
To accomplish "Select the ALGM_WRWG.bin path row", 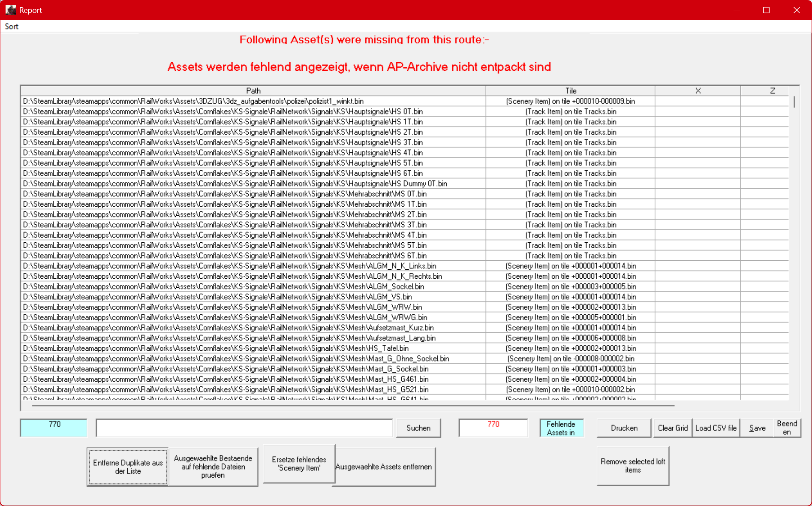I will tap(253, 317).
